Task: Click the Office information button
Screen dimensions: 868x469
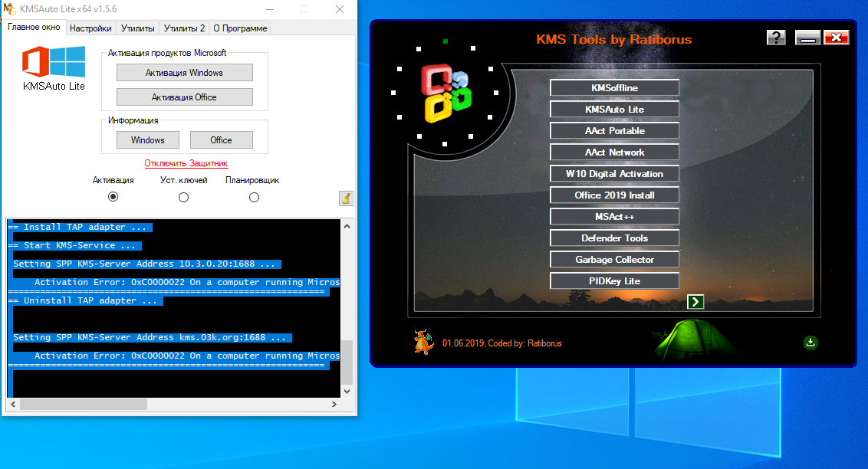Action: point(222,140)
